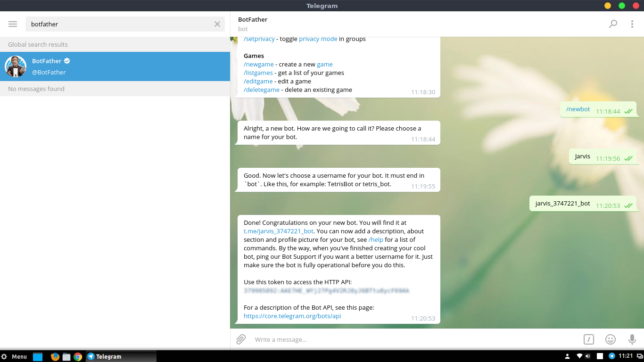The height and width of the screenshot is (362, 644).
Task: Click the /setprivacy command link
Action: click(259, 39)
